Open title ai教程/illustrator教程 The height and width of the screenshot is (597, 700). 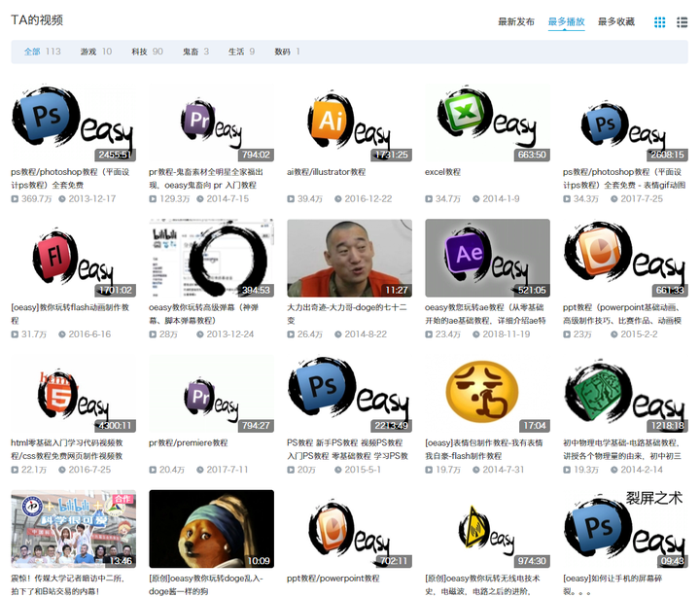point(327,172)
